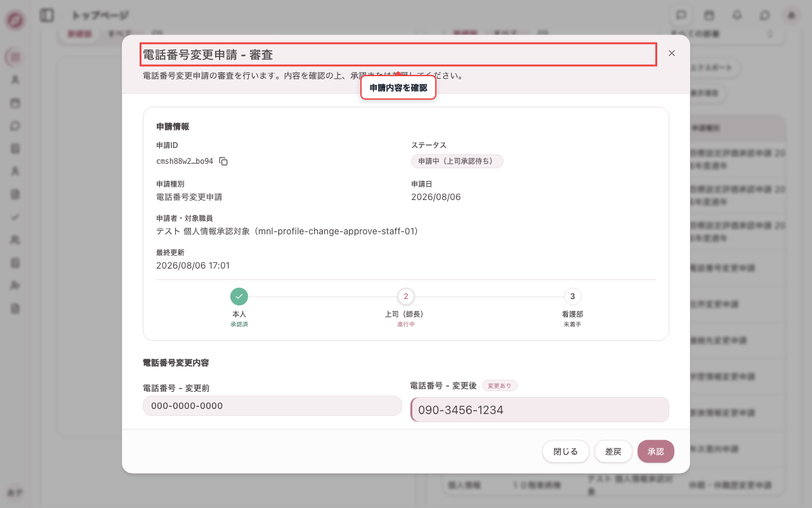Open the checkmark icon in left sidebar
This screenshot has width=812, height=508.
pos(15,217)
